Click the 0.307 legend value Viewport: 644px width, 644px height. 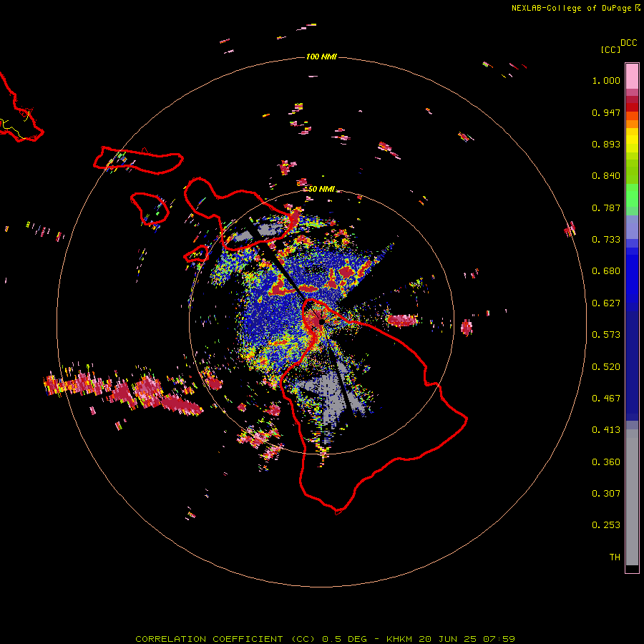tap(606, 494)
